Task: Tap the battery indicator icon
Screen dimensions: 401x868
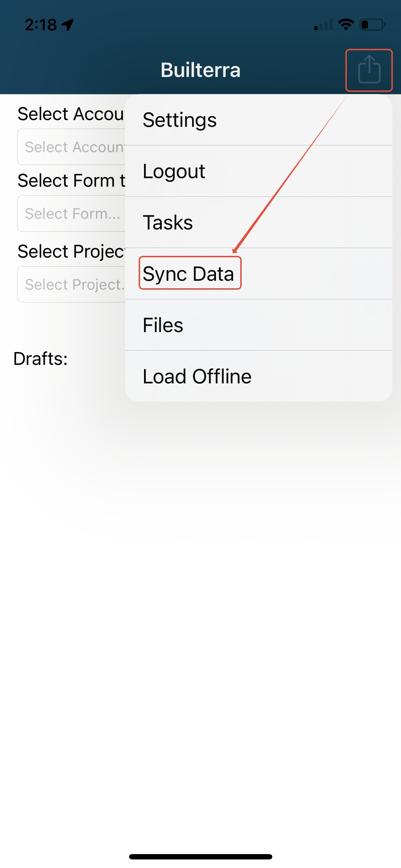Action: click(372, 25)
